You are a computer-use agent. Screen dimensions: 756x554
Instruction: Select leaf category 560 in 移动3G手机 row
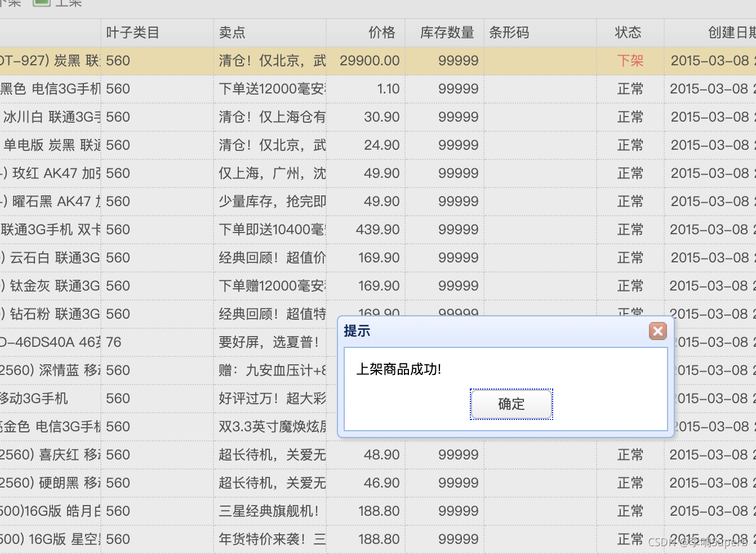tap(157, 399)
